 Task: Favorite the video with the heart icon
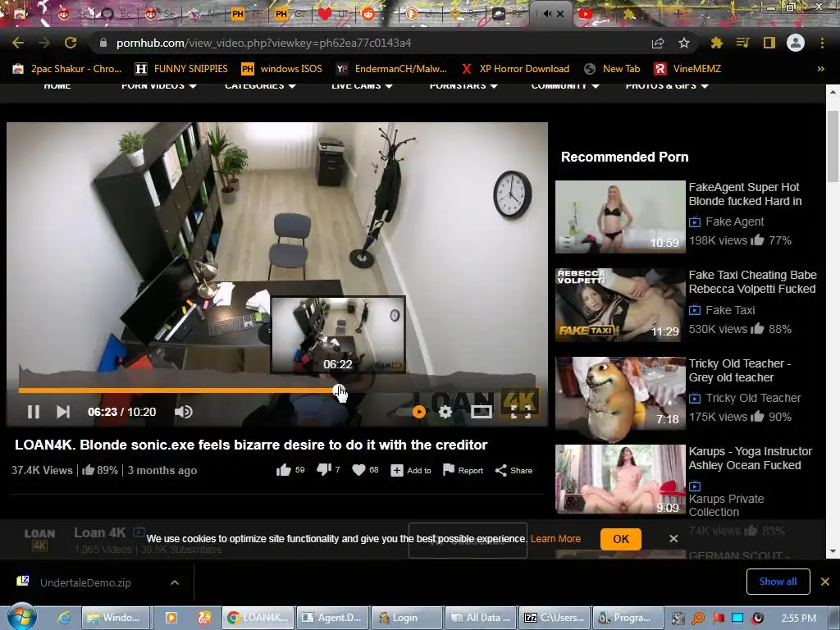coord(358,470)
